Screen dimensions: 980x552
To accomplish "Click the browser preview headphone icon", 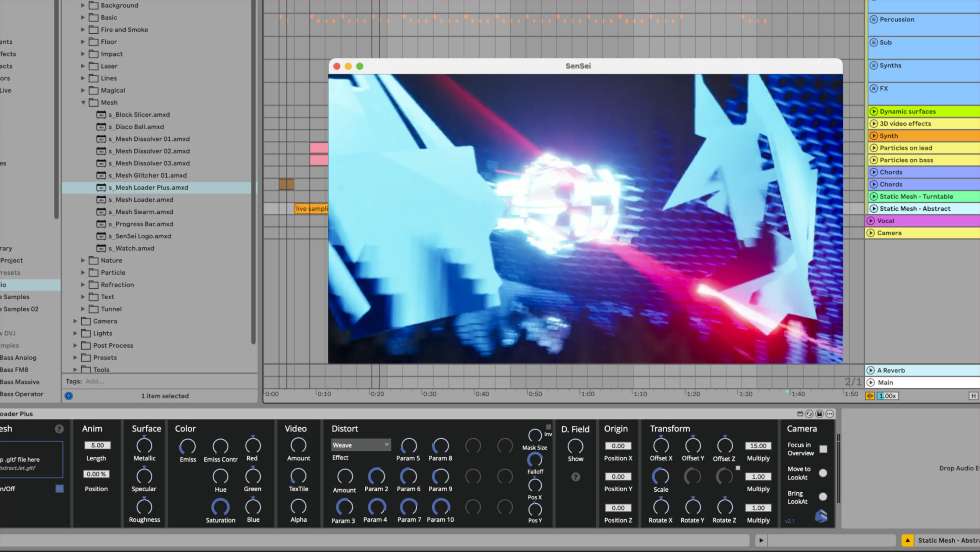I will [69, 396].
